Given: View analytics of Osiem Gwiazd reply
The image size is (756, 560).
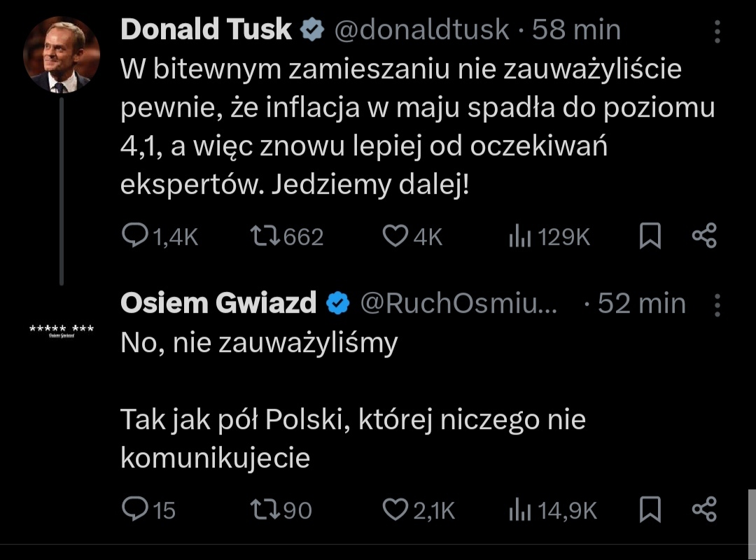Looking at the screenshot, I should coord(519,510).
